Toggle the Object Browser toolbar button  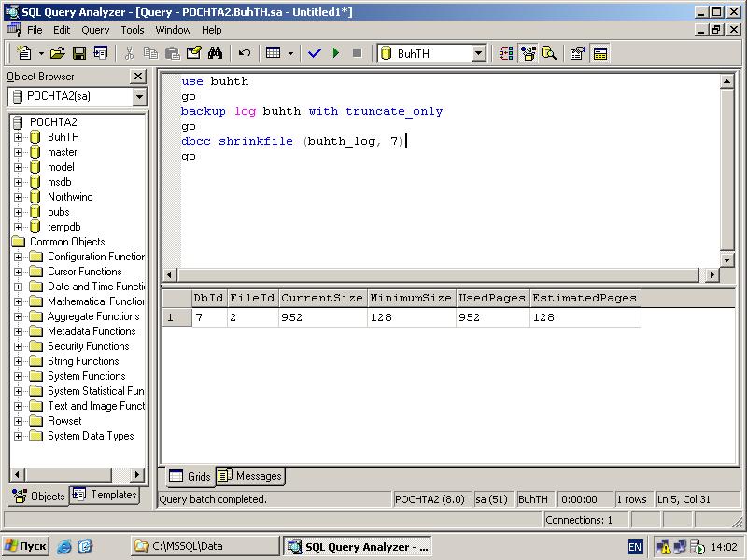point(528,53)
